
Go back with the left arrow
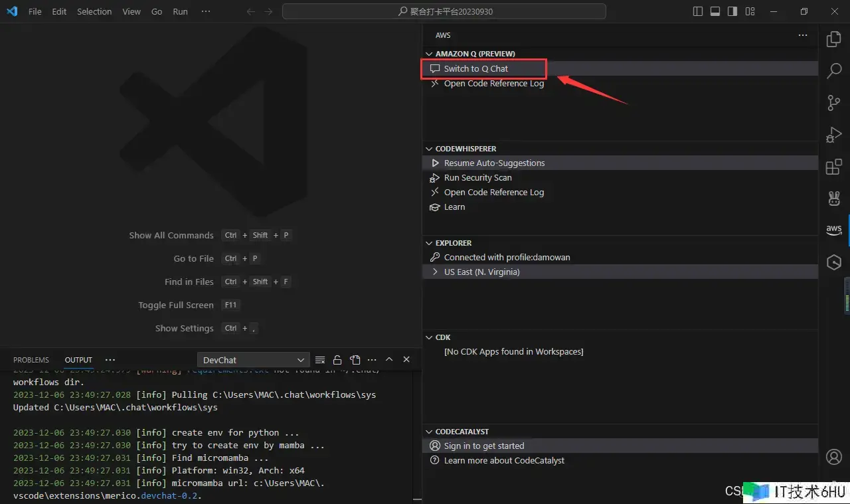coord(250,11)
